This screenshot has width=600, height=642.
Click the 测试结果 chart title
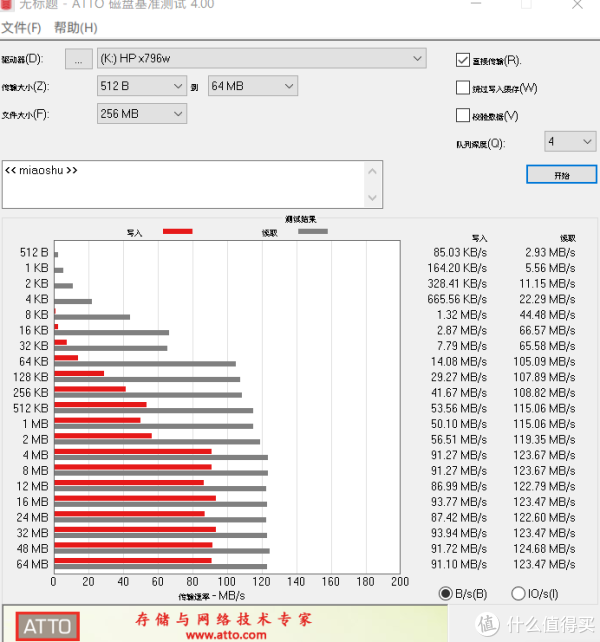[301, 219]
